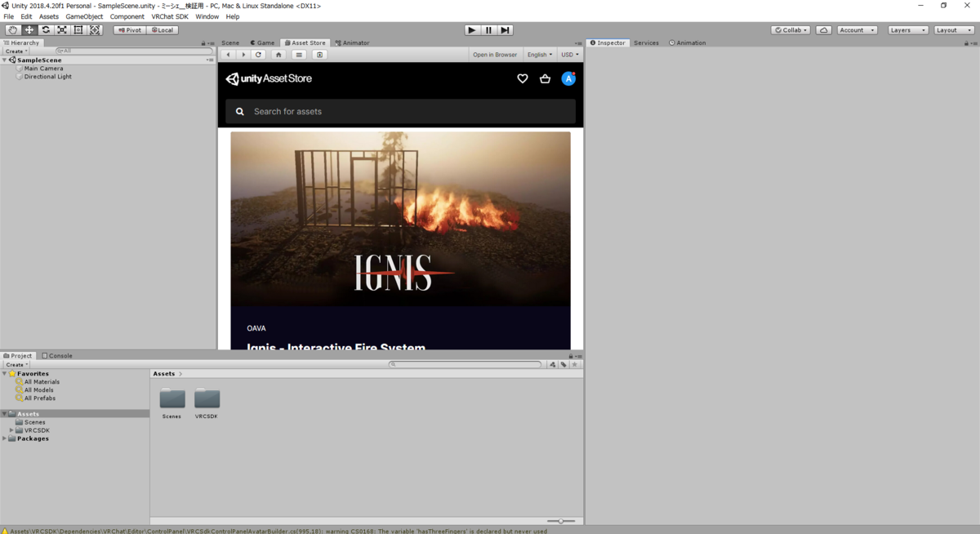Select the combined Transform tool
Image resolution: width=980 pixels, height=534 pixels.
[95, 30]
